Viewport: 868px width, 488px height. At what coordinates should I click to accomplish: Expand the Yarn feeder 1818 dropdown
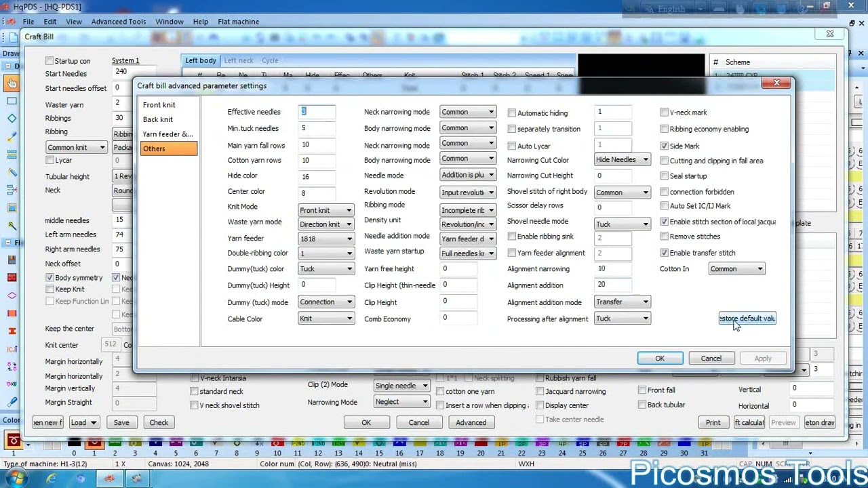325,239
